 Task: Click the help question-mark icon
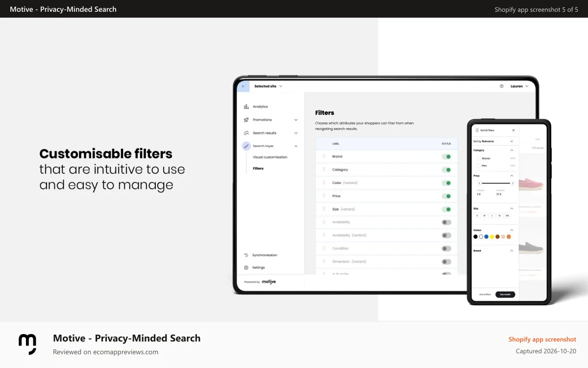pyautogui.click(x=501, y=86)
